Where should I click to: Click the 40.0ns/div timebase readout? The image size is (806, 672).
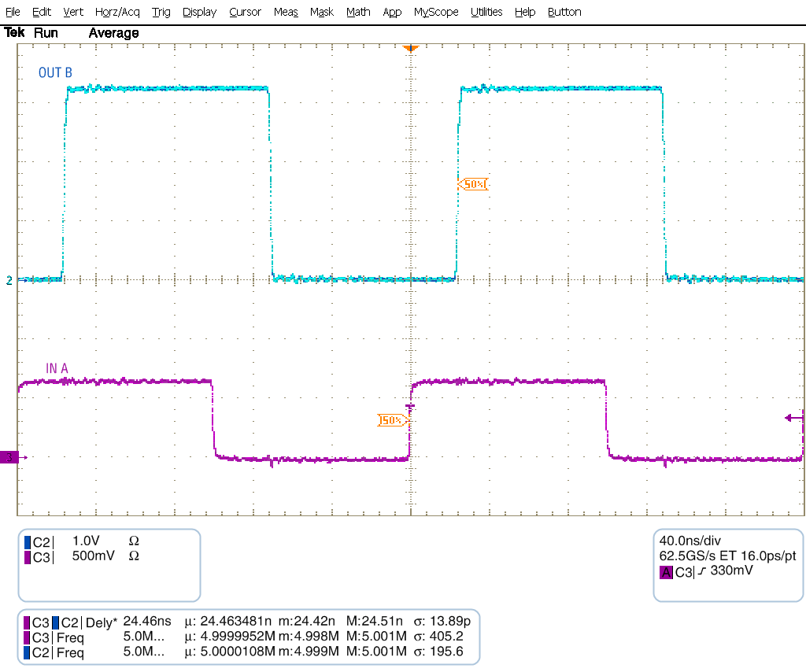(691, 541)
